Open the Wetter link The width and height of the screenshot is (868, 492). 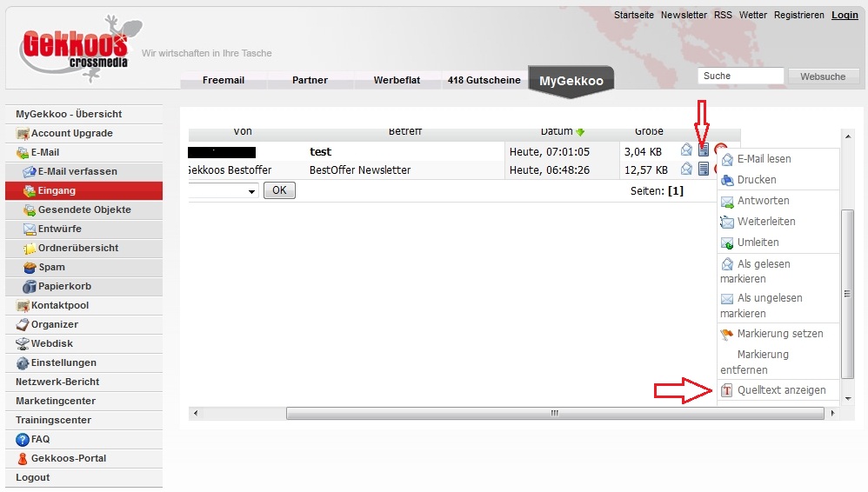point(753,15)
